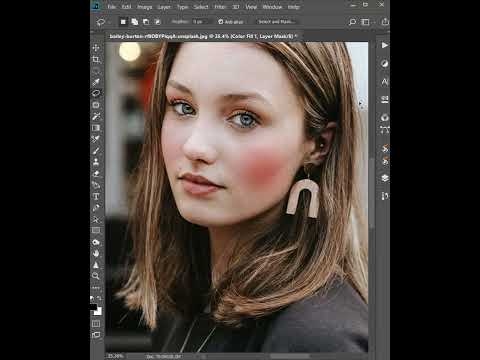The width and height of the screenshot is (480, 360).
Task: Open the Layers panel icon
Action: [385, 178]
